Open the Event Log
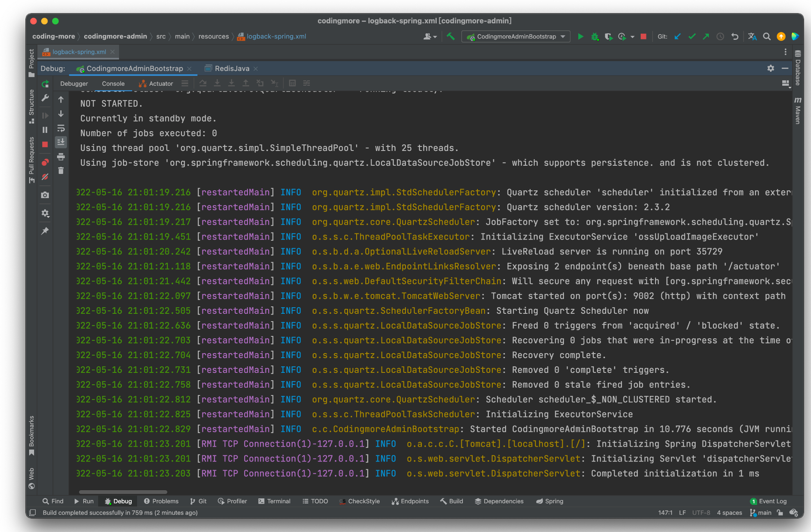This screenshot has height=532, width=811. [768, 501]
